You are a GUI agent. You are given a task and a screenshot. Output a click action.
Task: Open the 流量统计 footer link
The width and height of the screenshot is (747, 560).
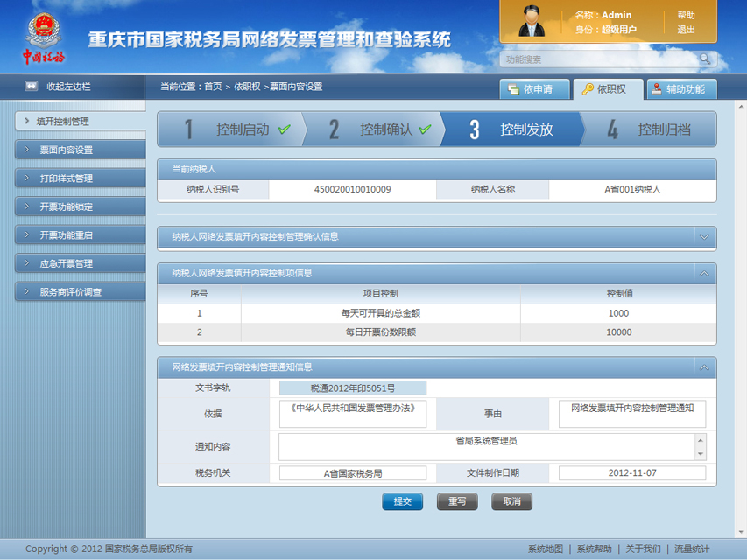pos(692,549)
